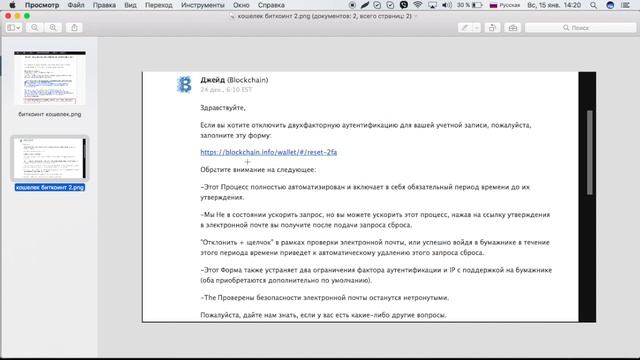Minimize the Preview window
This screenshot has width=640, height=360.
pyautogui.click(x=18, y=16)
